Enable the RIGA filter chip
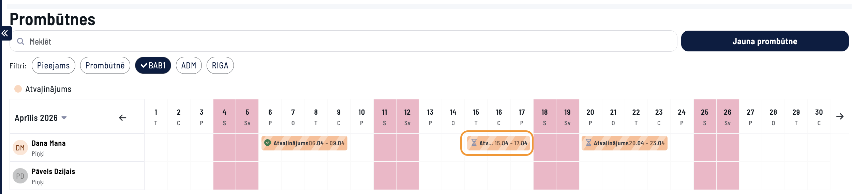The image size is (868, 194). pos(220,65)
